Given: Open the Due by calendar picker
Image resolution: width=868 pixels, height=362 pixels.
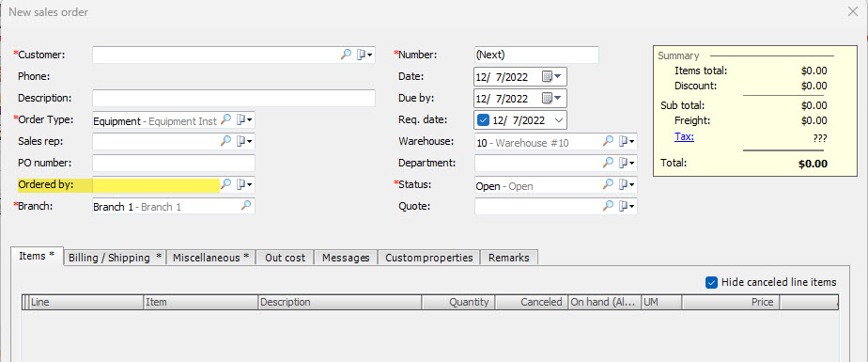Looking at the screenshot, I should point(551,98).
